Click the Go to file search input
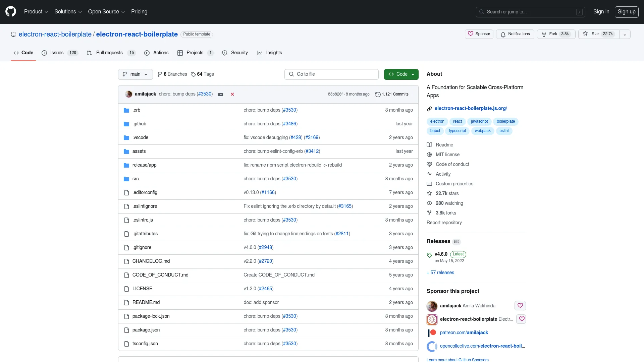Image resolution: width=644 pixels, height=362 pixels. (331, 74)
